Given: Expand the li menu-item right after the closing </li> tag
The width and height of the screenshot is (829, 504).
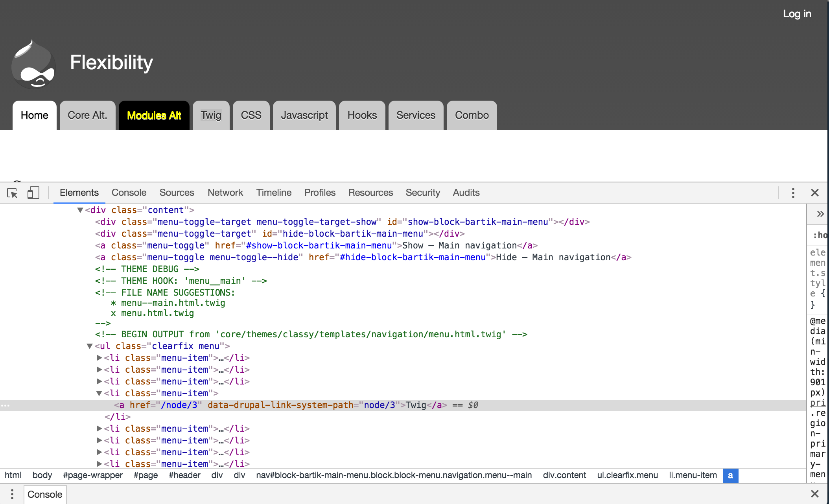Looking at the screenshot, I should point(99,429).
